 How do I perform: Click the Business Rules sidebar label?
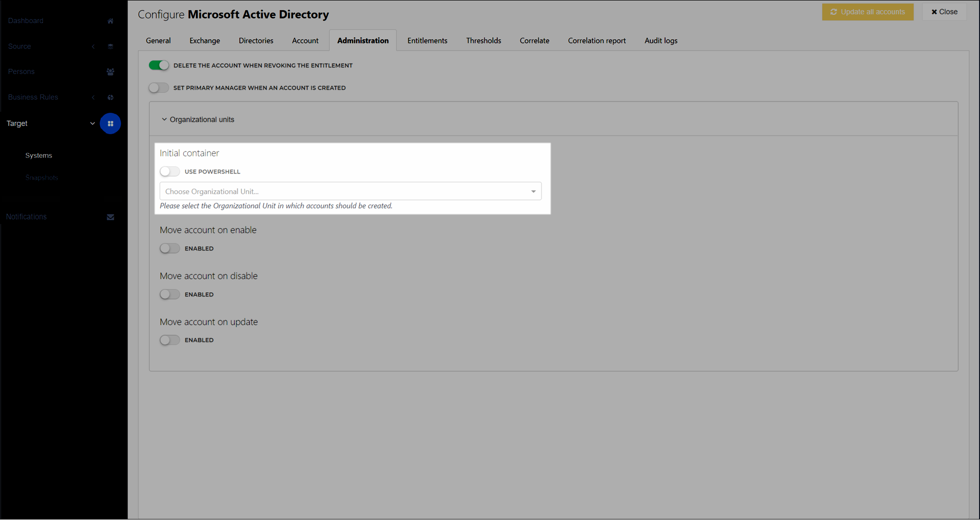click(33, 97)
